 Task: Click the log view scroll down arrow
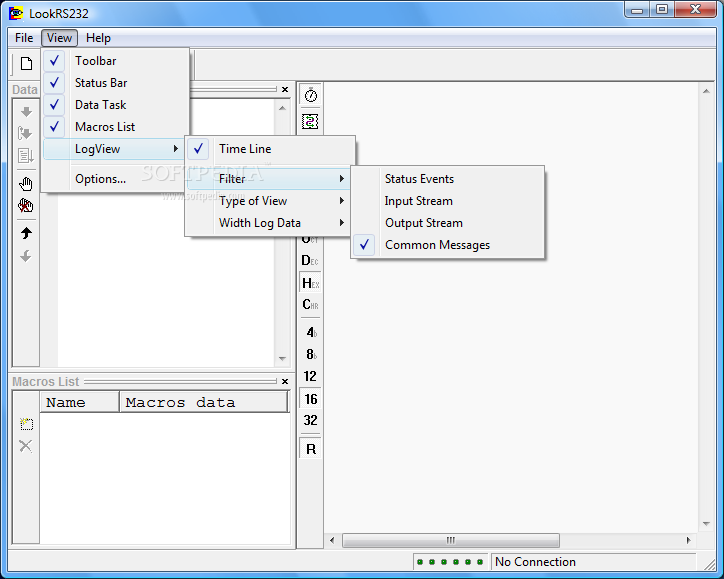(x=706, y=524)
